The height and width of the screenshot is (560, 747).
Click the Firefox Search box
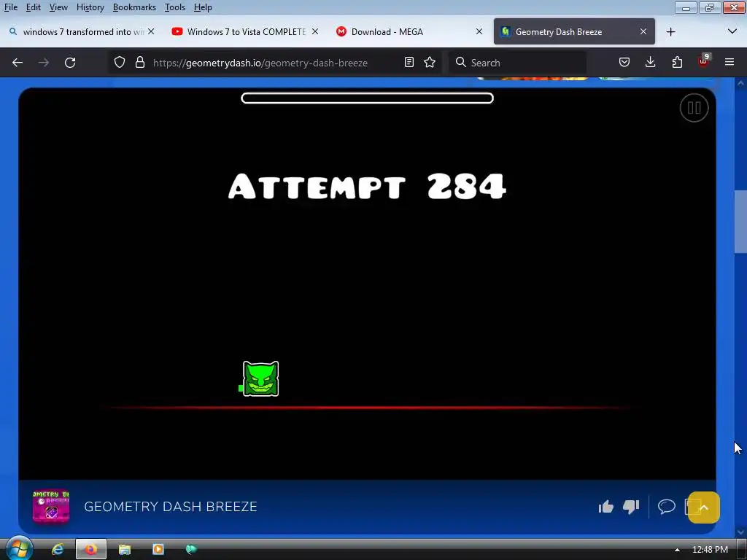coord(517,63)
